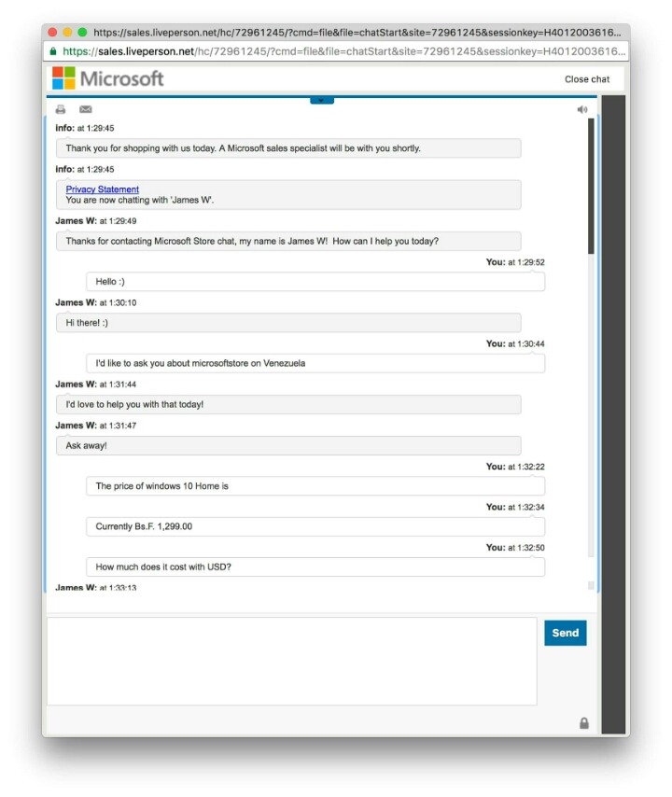The width and height of the screenshot is (672, 797).
Task: Open the Privacy Statement link
Action: point(102,189)
